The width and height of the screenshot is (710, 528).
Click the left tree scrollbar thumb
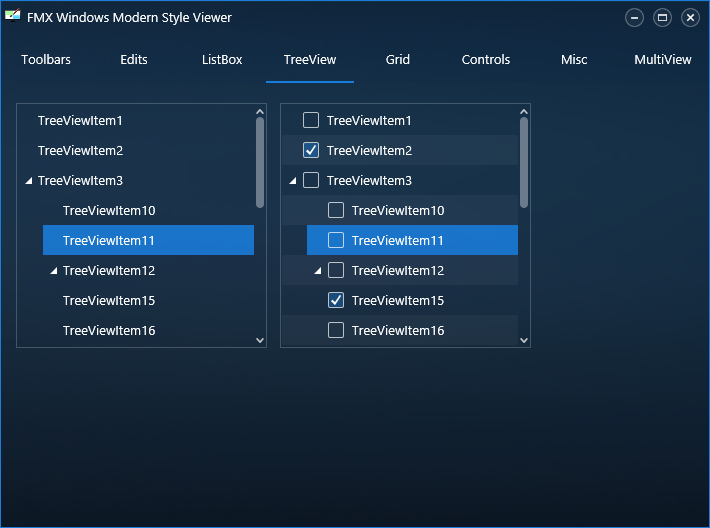point(260,163)
